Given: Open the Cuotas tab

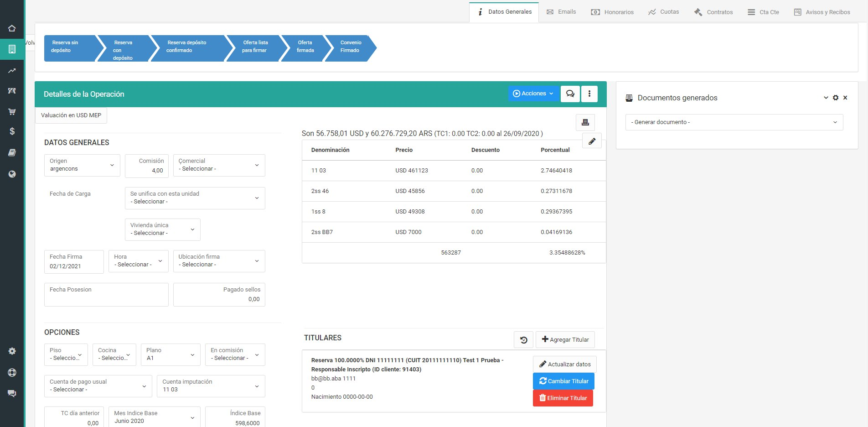Looking at the screenshot, I should (x=663, y=12).
